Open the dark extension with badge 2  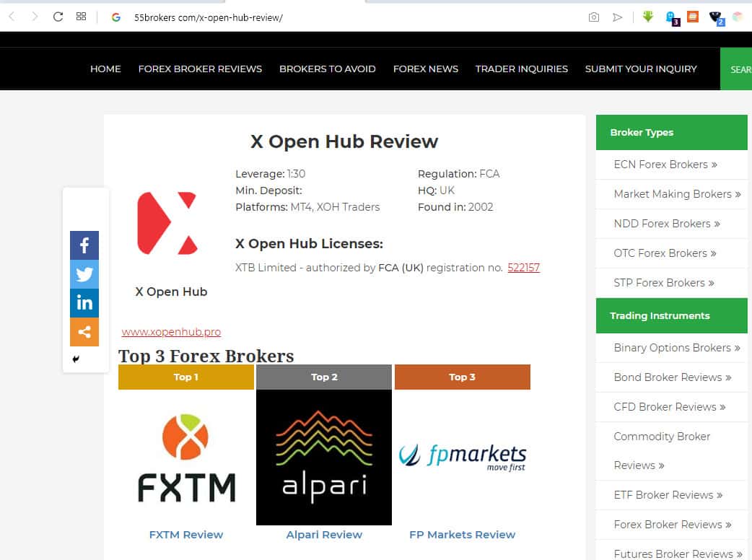point(717,18)
